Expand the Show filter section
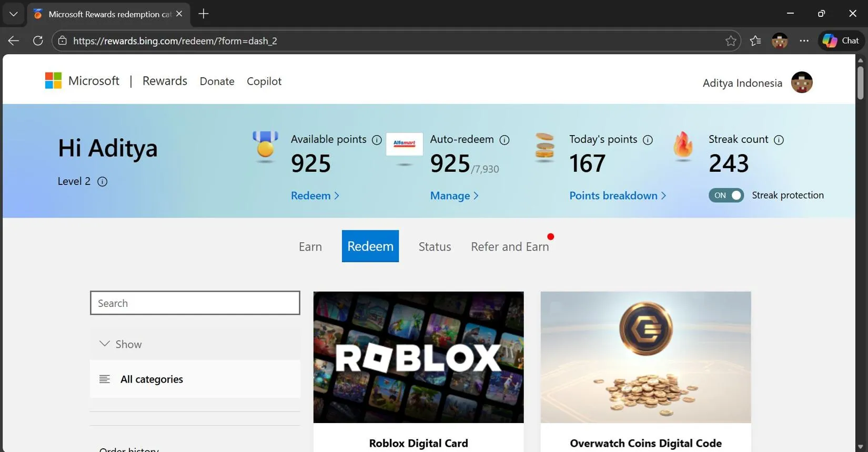 click(195, 344)
